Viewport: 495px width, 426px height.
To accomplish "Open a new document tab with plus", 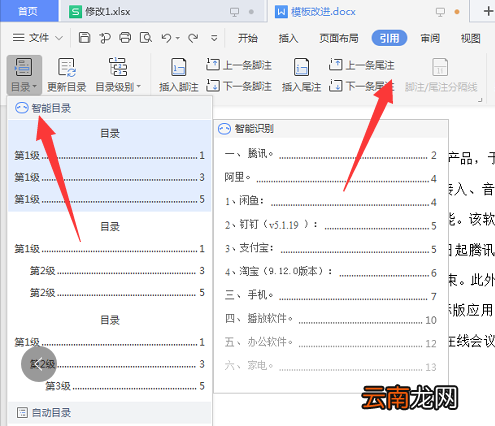I will pos(488,11).
